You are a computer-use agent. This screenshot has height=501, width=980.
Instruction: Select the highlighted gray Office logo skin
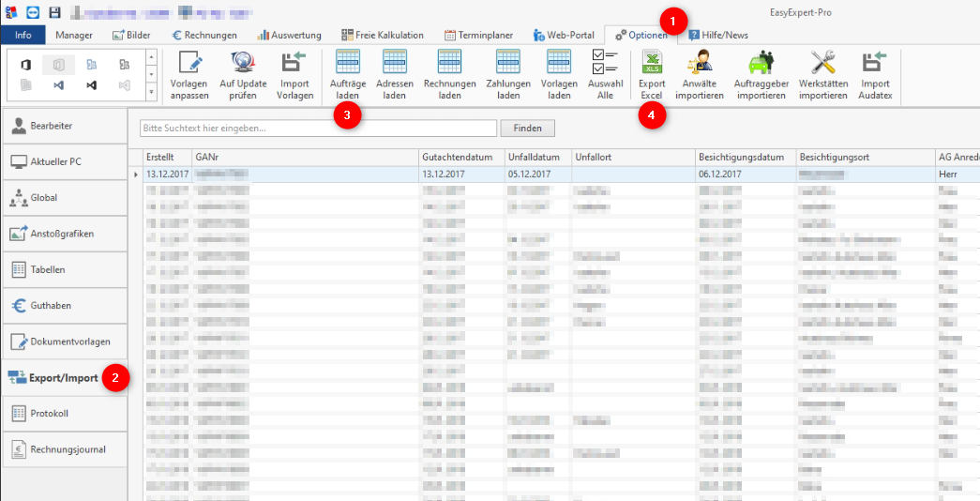pyautogui.click(x=59, y=64)
